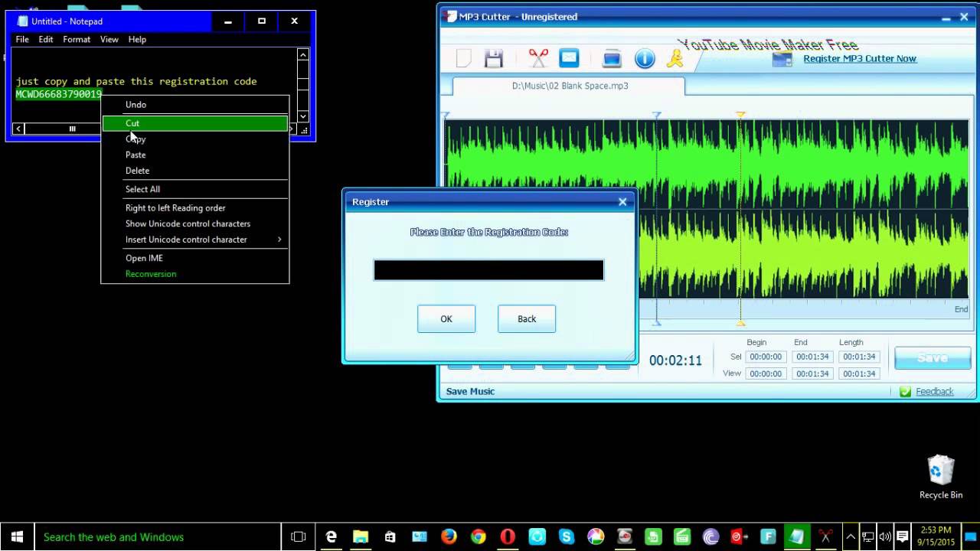Viewport: 980px width, 551px height.
Task: Click the Back button in Register dialog
Action: tap(527, 319)
